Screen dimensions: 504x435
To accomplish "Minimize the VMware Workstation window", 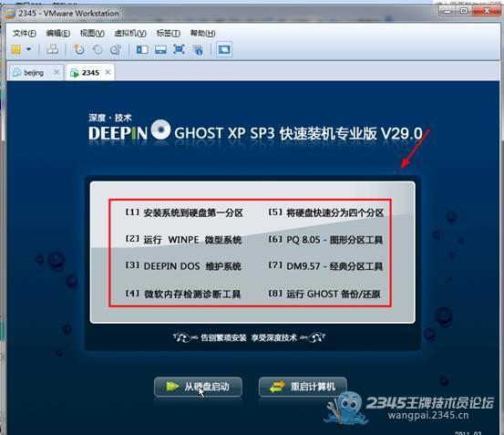I will [447, 11].
